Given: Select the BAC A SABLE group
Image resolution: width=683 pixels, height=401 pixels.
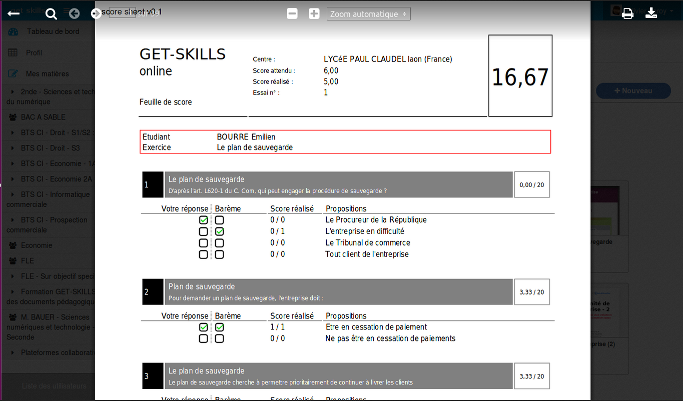Looking at the screenshot, I should tap(45, 117).
